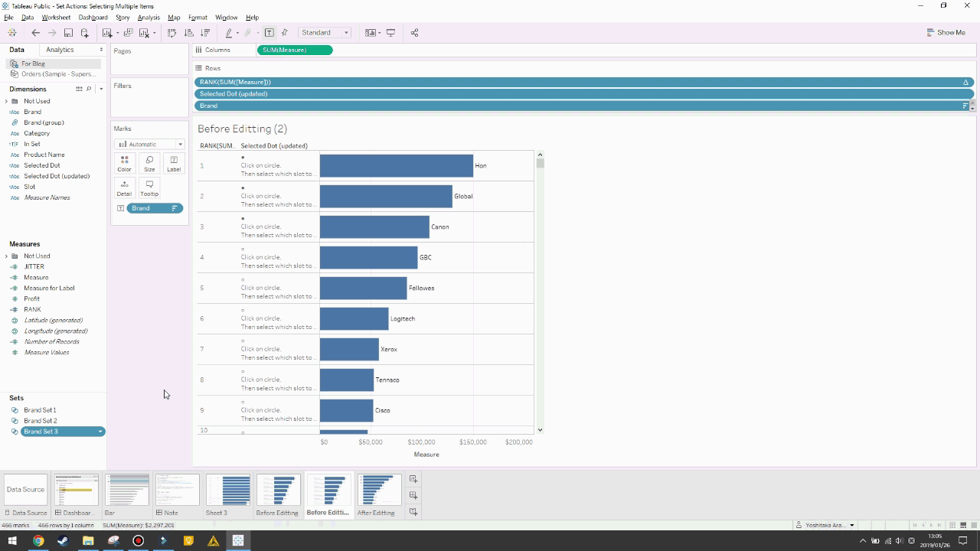Open the File menu
Viewport: 980px width, 551px height.
click(8, 18)
